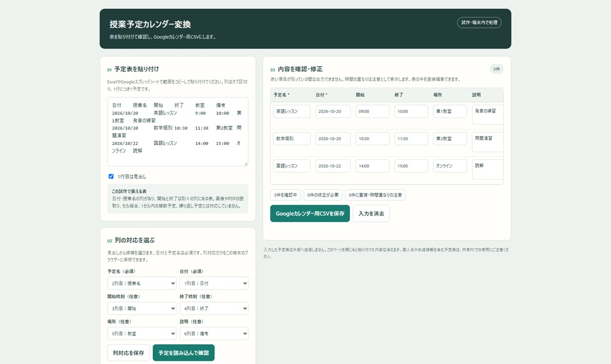Screen dimensions: 611x364
Task: Focus the pasted schedule textarea
Action: point(178,132)
